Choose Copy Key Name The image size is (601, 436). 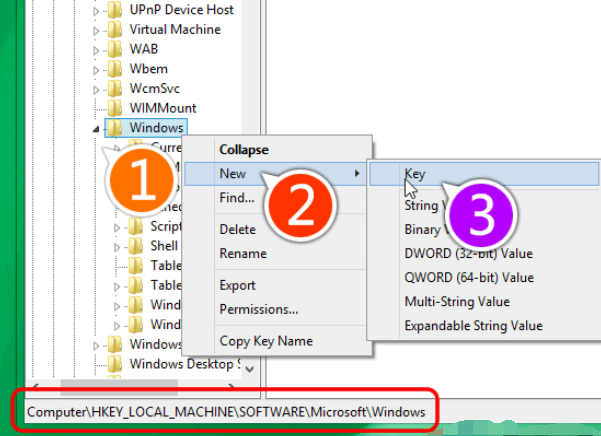[266, 341]
